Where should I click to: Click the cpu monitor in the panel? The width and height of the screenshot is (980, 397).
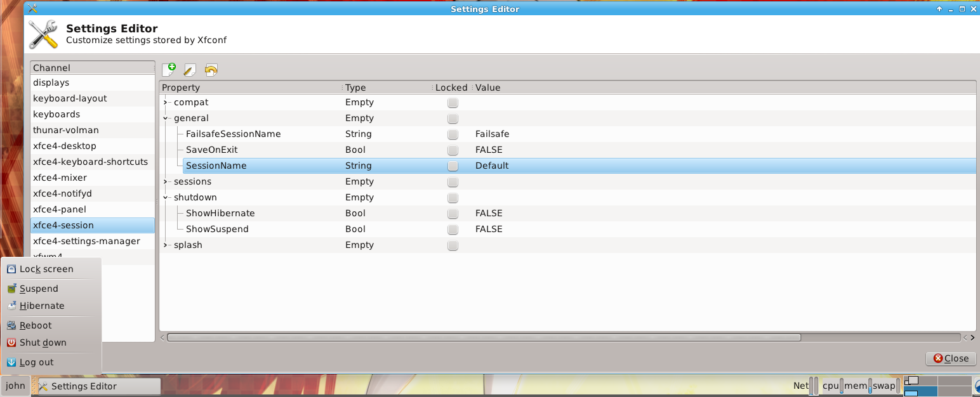[x=831, y=386]
